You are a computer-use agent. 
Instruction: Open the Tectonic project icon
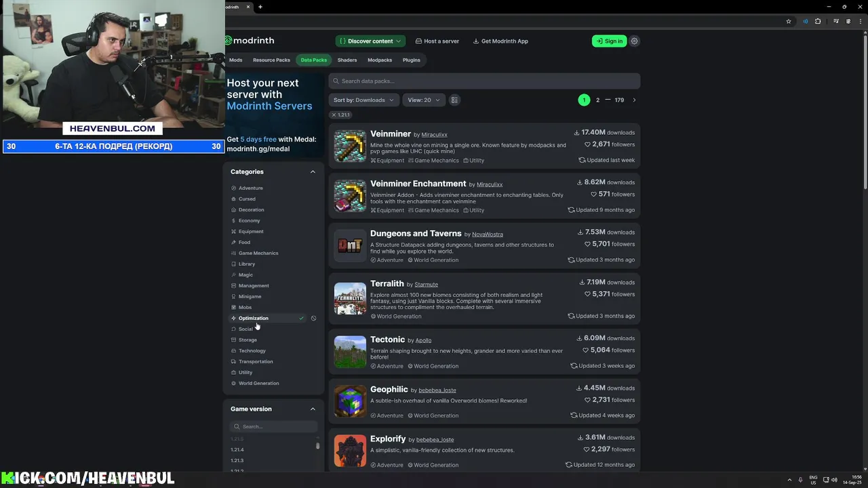tap(350, 352)
